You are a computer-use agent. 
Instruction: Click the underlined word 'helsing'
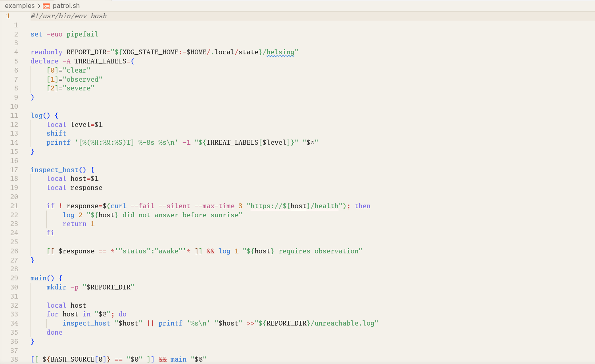pos(280,52)
